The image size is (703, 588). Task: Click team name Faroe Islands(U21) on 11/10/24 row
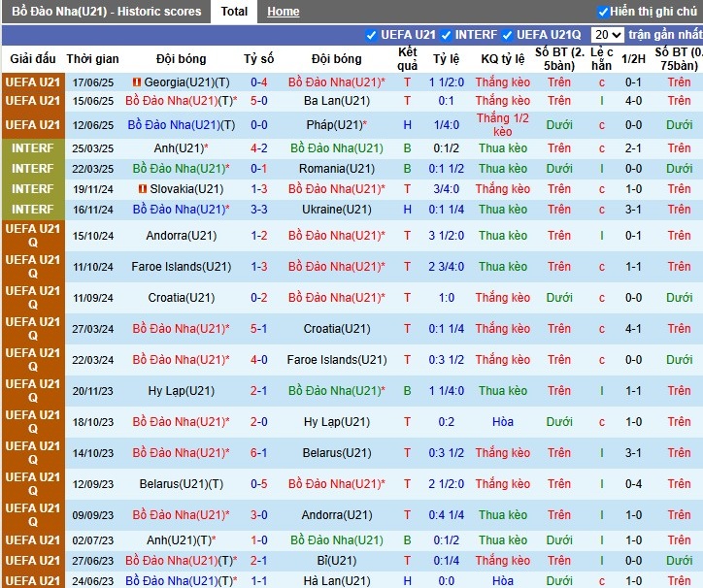point(182,267)
